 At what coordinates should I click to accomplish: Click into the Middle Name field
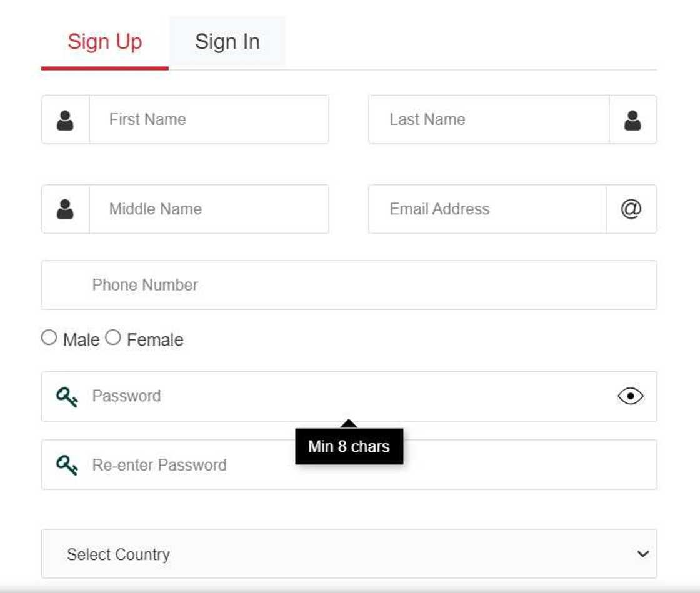coord(209,209)
